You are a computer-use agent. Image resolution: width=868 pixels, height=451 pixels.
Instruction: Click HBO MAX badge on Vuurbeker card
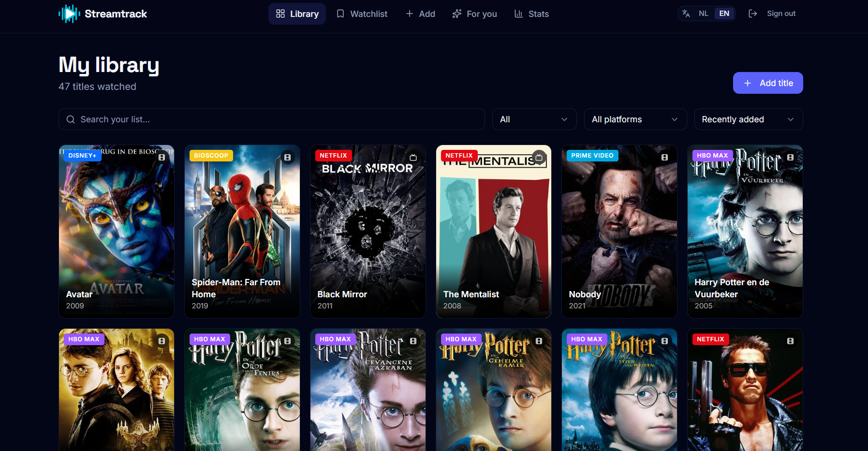pos(713,156)
